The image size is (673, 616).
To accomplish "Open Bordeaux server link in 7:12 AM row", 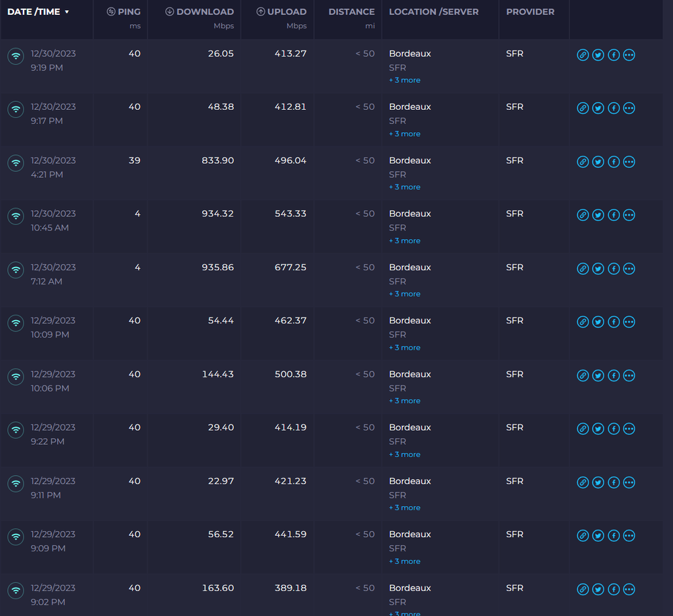I will tap(410, 268).
